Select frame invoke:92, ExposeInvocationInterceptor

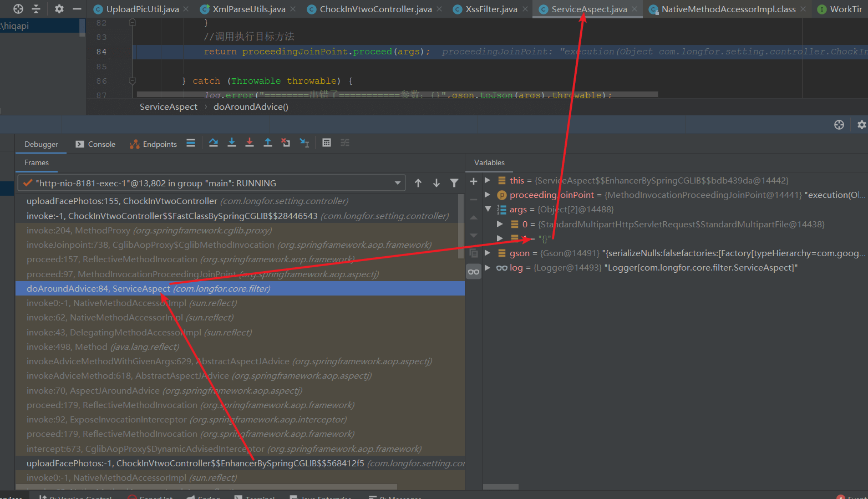pyautogui.click(x=240, y=420)
